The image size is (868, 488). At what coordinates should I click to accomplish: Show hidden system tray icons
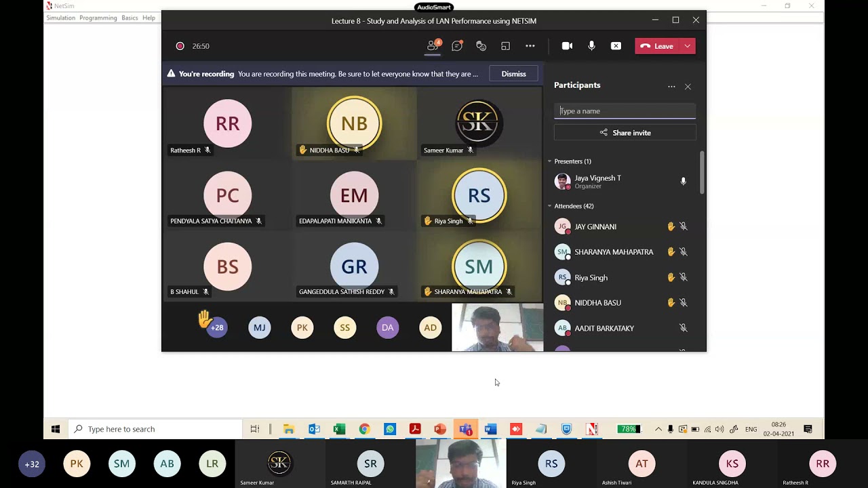tap(658, 429)
